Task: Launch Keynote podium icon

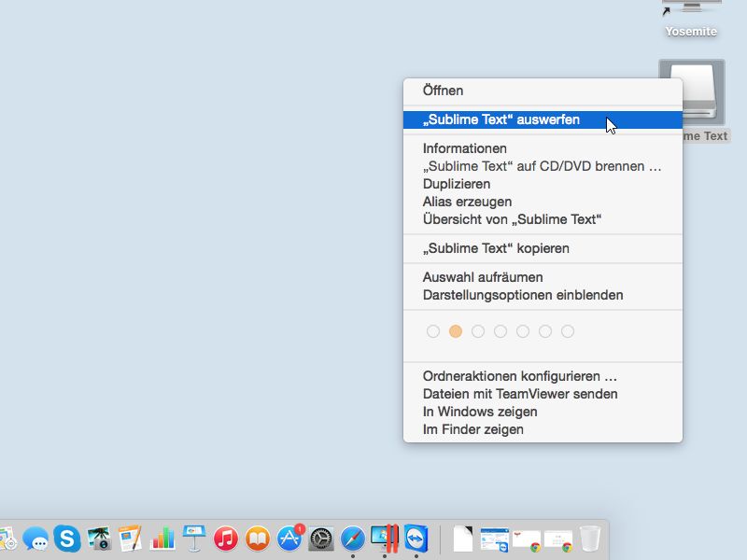Action: click(x=194, y=539)
